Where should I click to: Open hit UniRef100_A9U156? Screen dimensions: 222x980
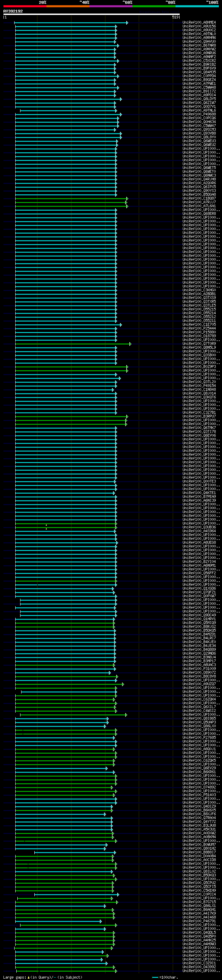pyautogui.click(x=199, y=26)
